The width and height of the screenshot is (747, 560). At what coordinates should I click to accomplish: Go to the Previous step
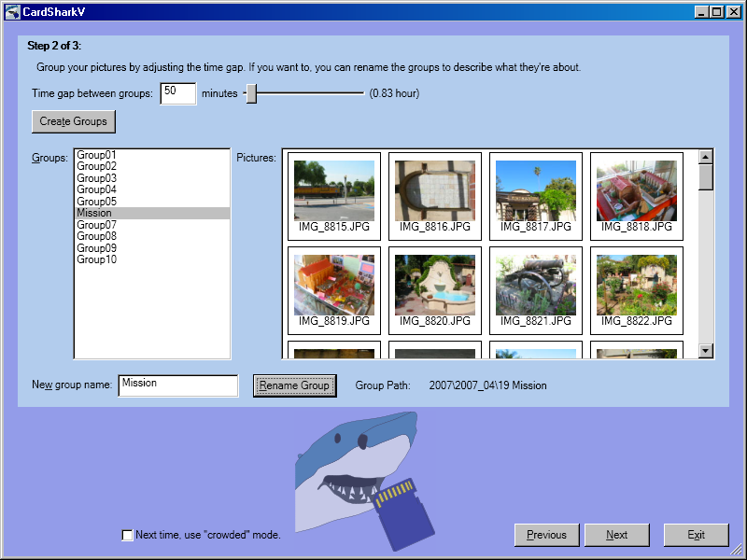coord(547,535)
